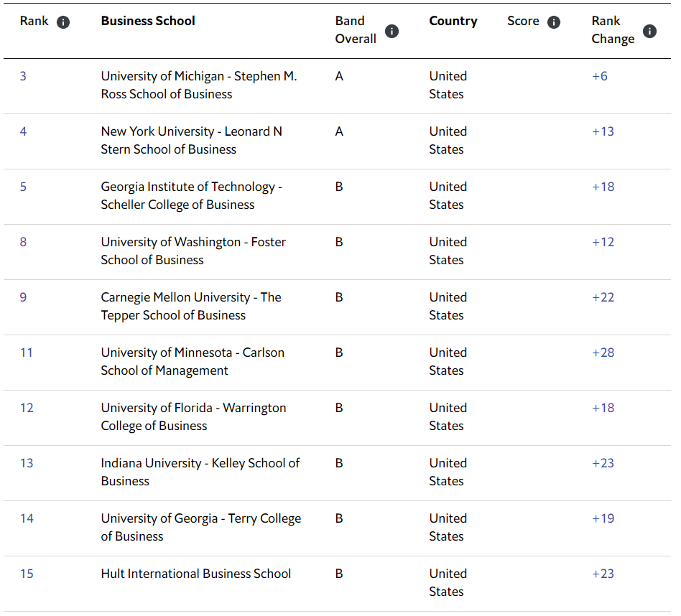The width and height of the screenshot is (681, 616).
Task: Click the info icon beside Rank Change
Action: pyautogui.click(x=649, y=31)
